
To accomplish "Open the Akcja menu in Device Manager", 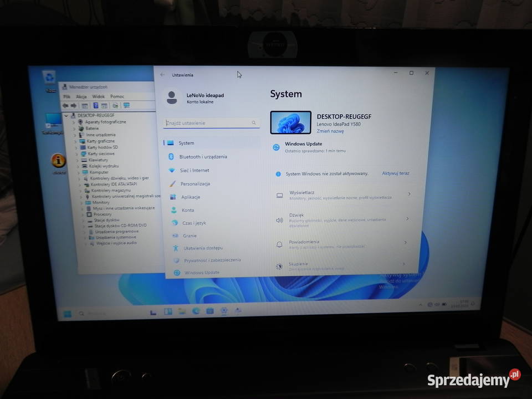I will (x=81, y=96).
